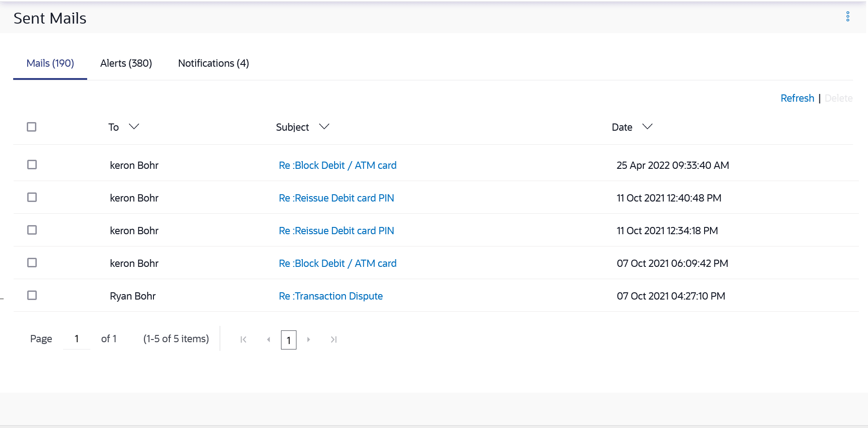
Task: Check the Ryan Bohr mail row
Action: coord(32,295)
